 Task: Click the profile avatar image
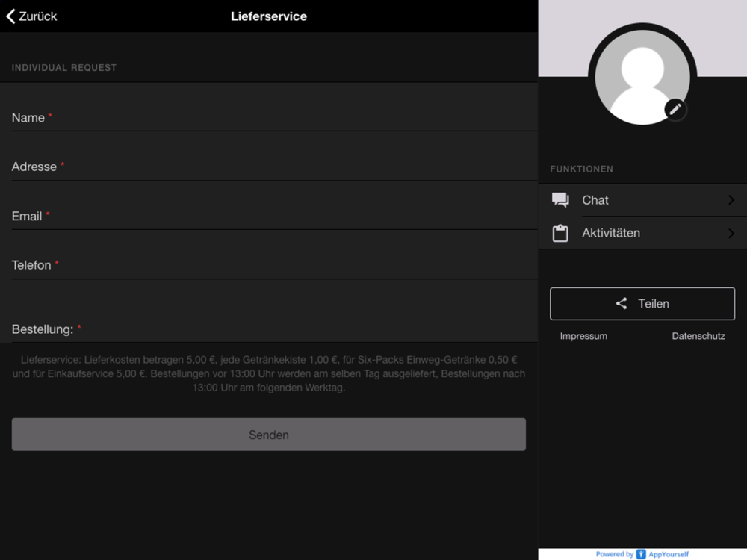click(642, 77)
